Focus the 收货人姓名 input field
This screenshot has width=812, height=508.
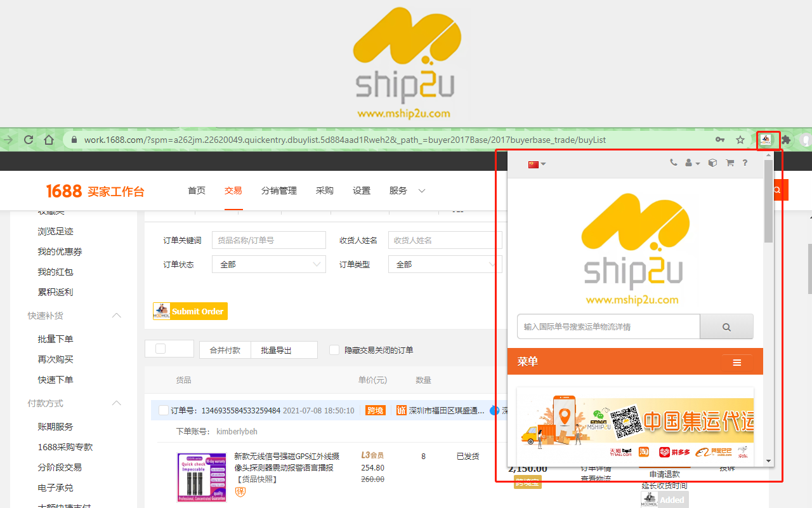[445, 240]
